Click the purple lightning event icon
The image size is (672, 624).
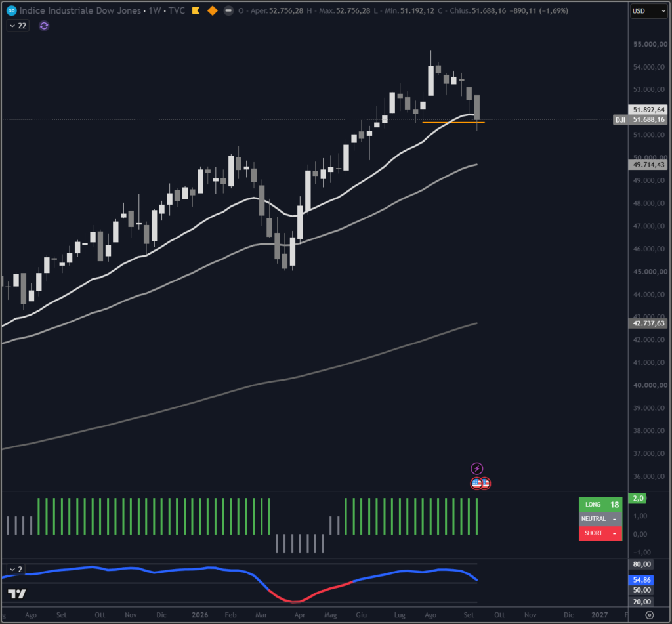[x=477, y=468]
